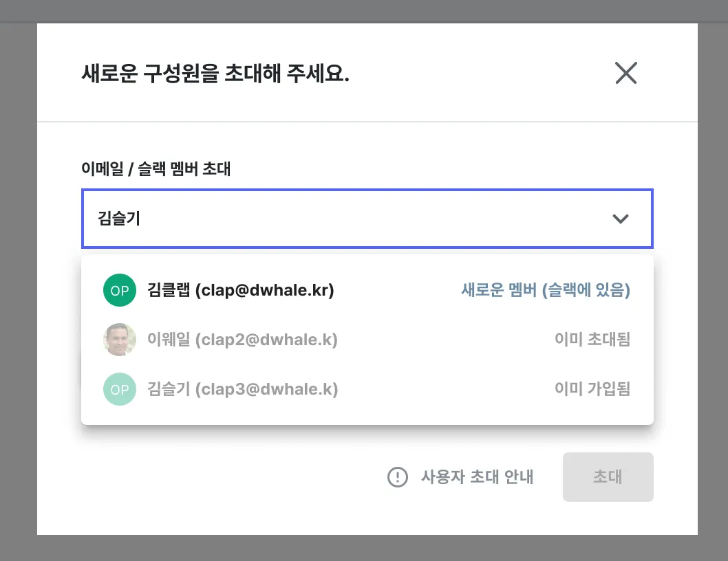This screenshot has width=728, height=561.
Task: Click the 이메일 / 슬랙 멤버 초대 field label
Action: [156, 169]
